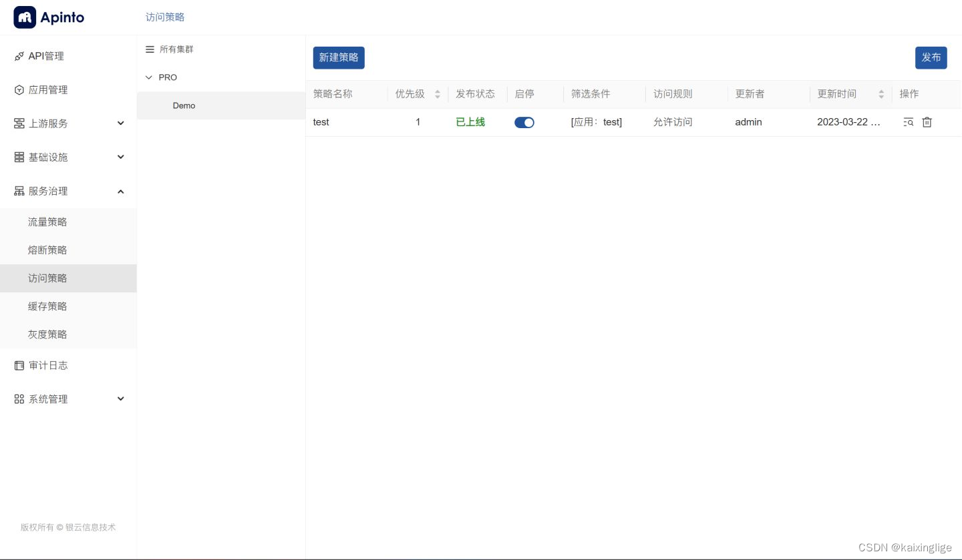Click the Apinto elephant logo icon
This screenshot has height=560, width=962.
coord(25,17)
